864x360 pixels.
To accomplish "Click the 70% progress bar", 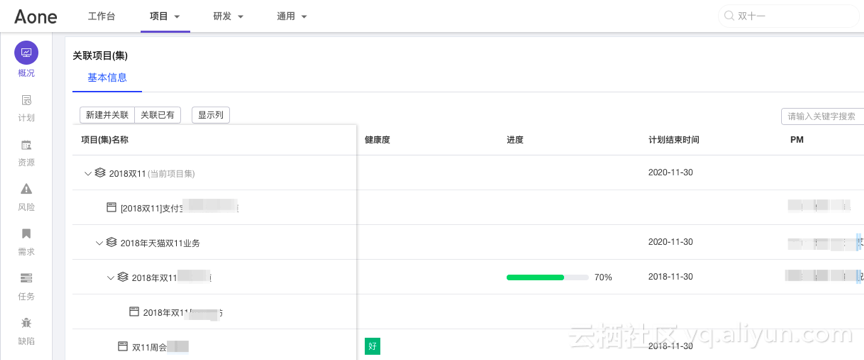I will click(547, 277).
